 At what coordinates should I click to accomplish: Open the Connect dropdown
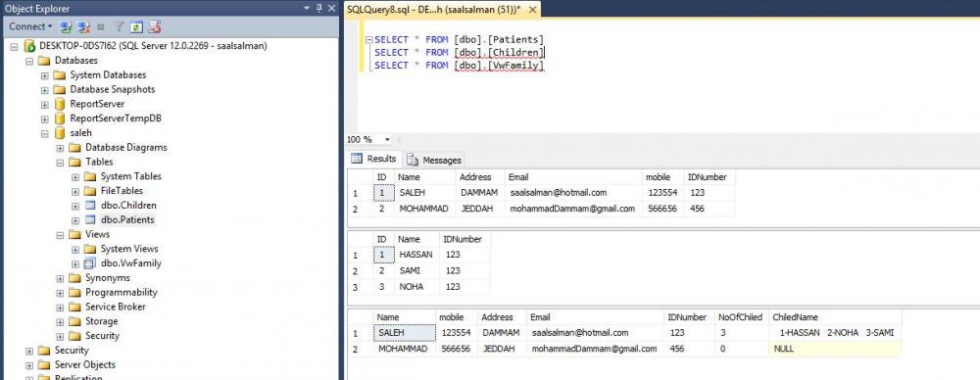[x=30, y=26]
